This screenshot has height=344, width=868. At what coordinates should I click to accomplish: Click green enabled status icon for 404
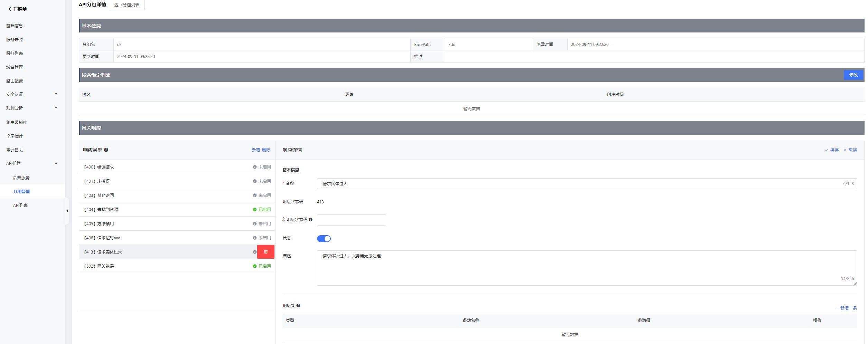click(255, 210)
